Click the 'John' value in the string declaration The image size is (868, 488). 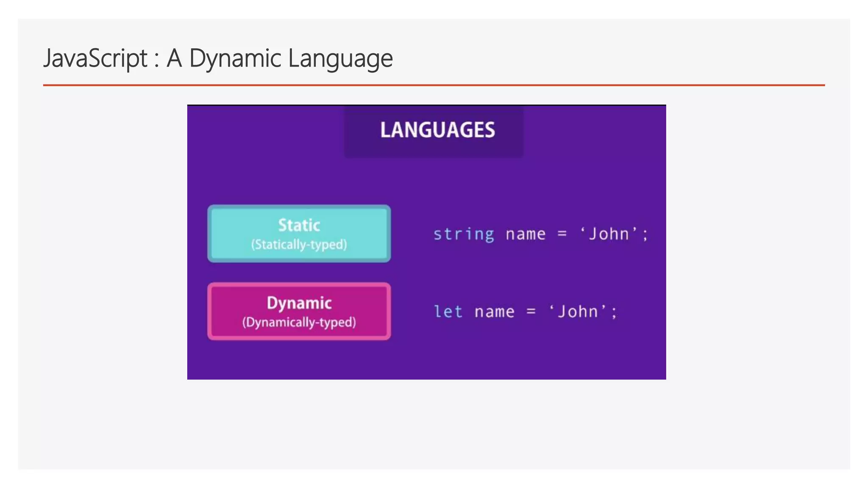click(x=609, y=234)
